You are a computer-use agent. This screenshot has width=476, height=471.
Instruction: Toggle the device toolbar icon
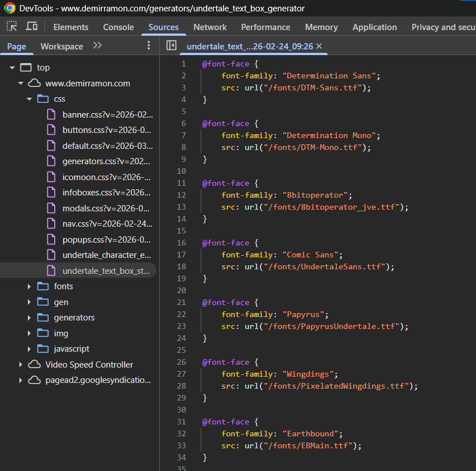tap(32, 27)
